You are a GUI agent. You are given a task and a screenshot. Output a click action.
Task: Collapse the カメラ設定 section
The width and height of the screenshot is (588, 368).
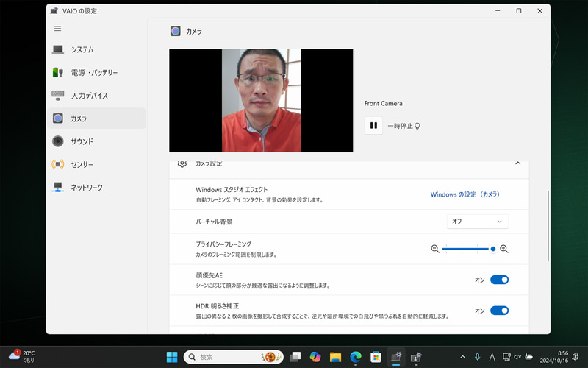click(x=517, y=163)
